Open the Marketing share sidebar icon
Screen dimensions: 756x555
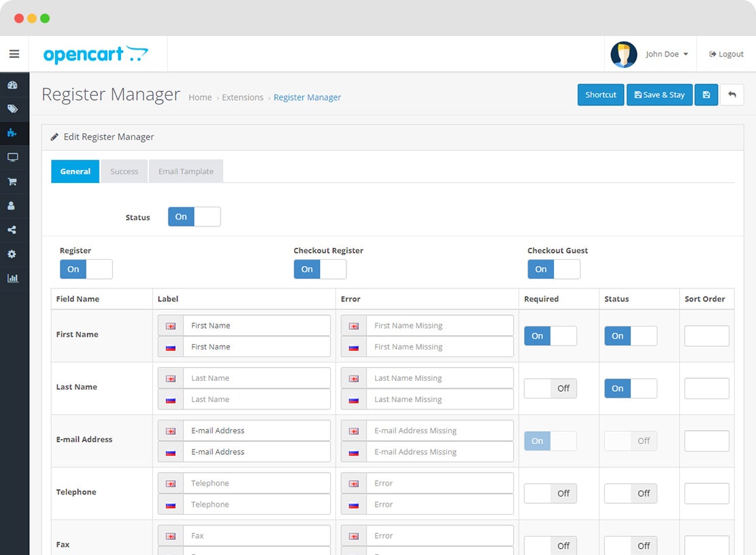[x=12, y=230]
